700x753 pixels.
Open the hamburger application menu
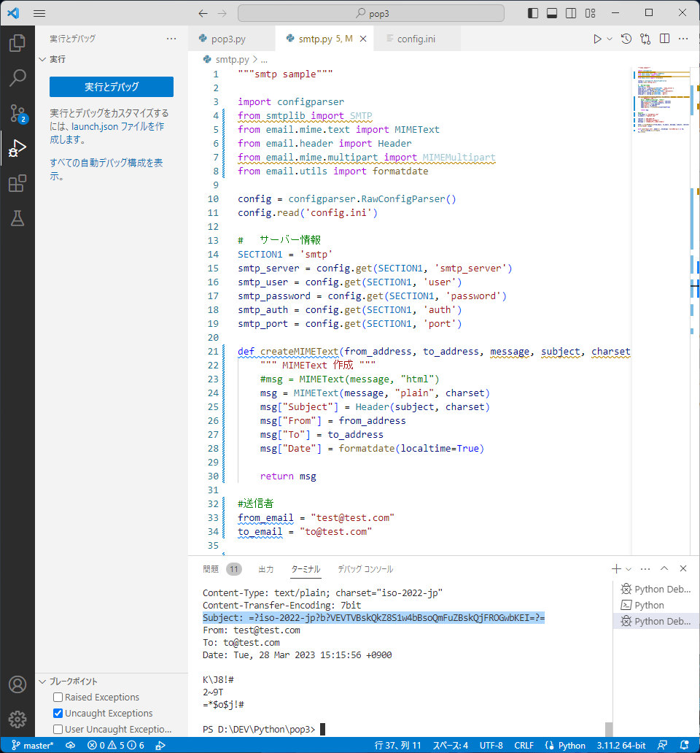click(39, 13)
